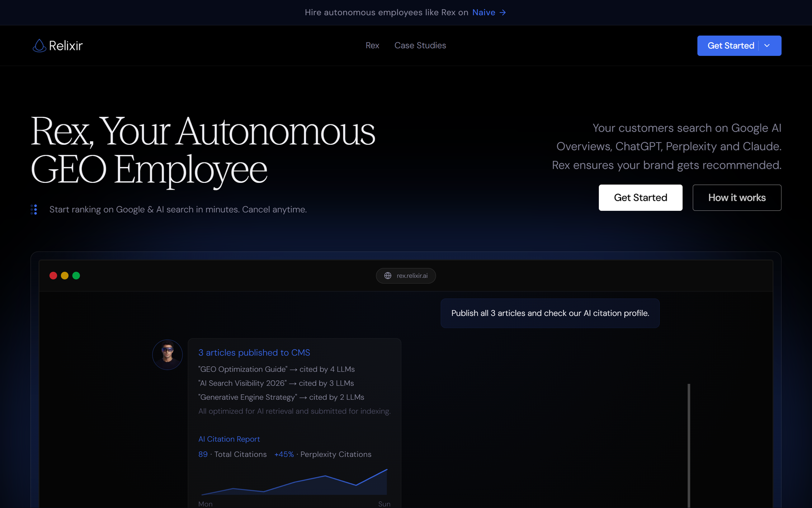Click the Start ranking on Google tagline
The width and height of the screenshot is (812, 508).
[178, 209]
